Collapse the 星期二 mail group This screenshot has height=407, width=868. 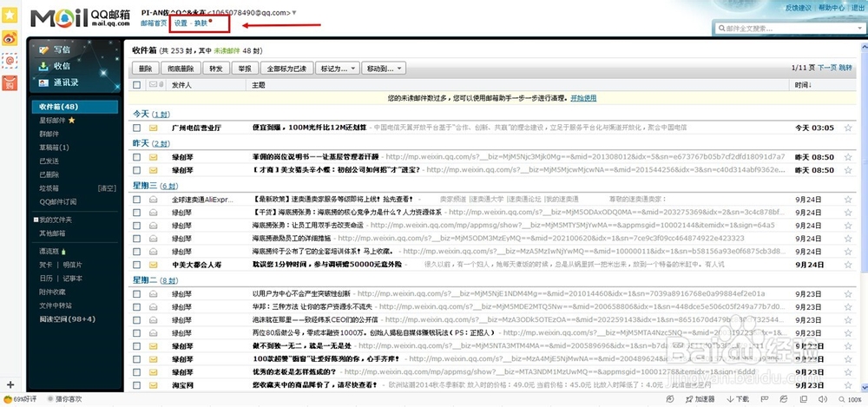pos(145,280)
